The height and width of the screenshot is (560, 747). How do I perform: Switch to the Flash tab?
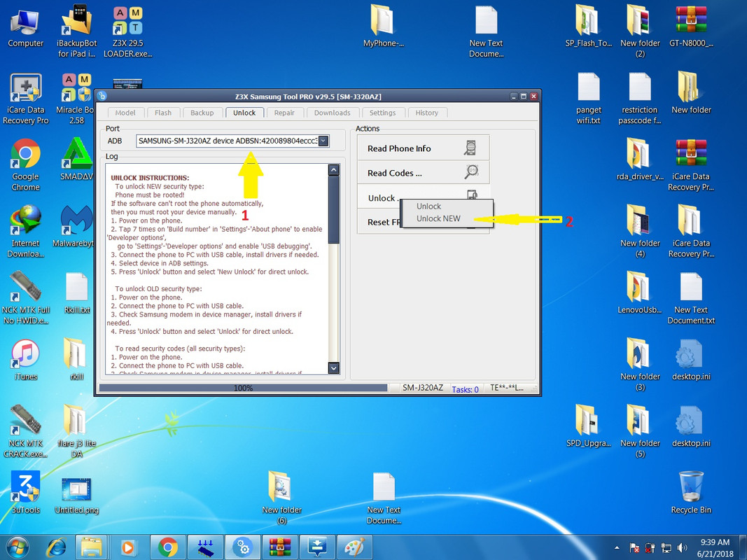163,113
